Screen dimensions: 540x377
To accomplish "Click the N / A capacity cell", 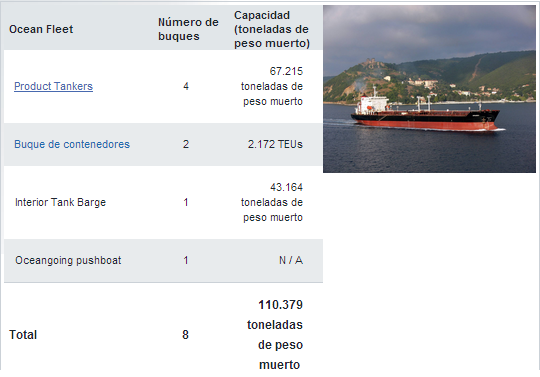I will [x=291, y=260].
